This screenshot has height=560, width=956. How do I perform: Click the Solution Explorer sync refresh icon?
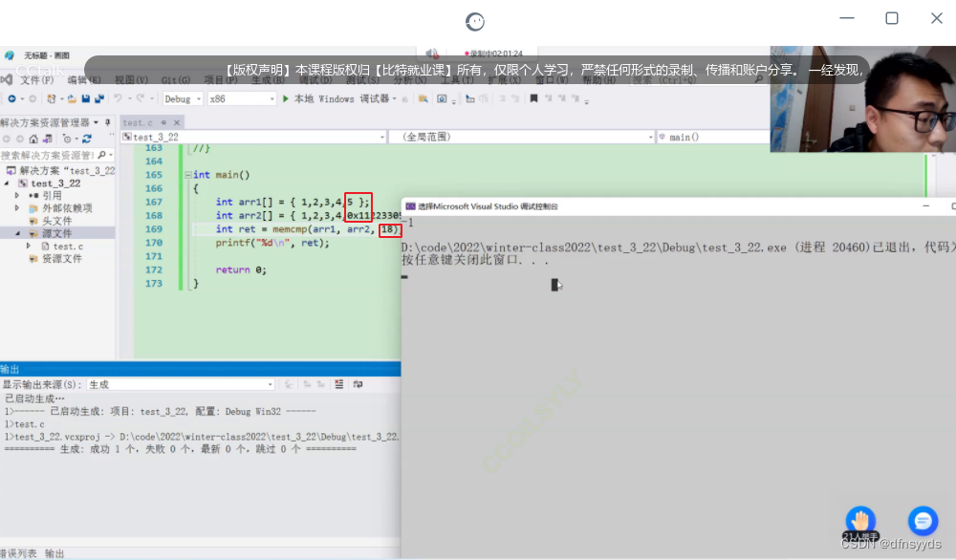click(87, 139)
